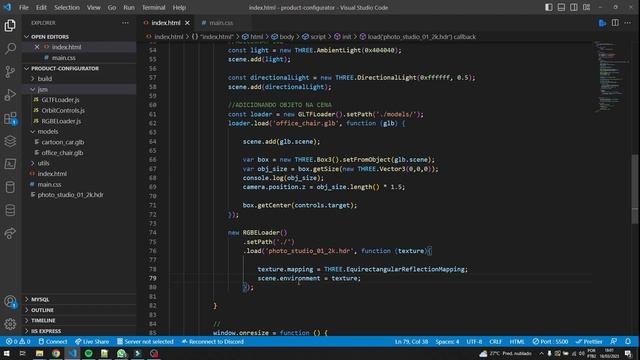
Task: Open Spotify green taskbar icon
Action: (89, 353)
